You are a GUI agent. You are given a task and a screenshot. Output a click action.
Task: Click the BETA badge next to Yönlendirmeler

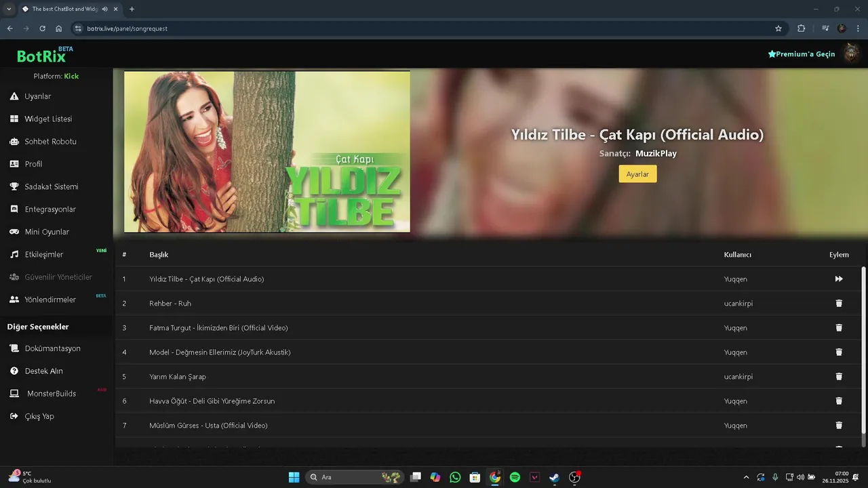101,296
